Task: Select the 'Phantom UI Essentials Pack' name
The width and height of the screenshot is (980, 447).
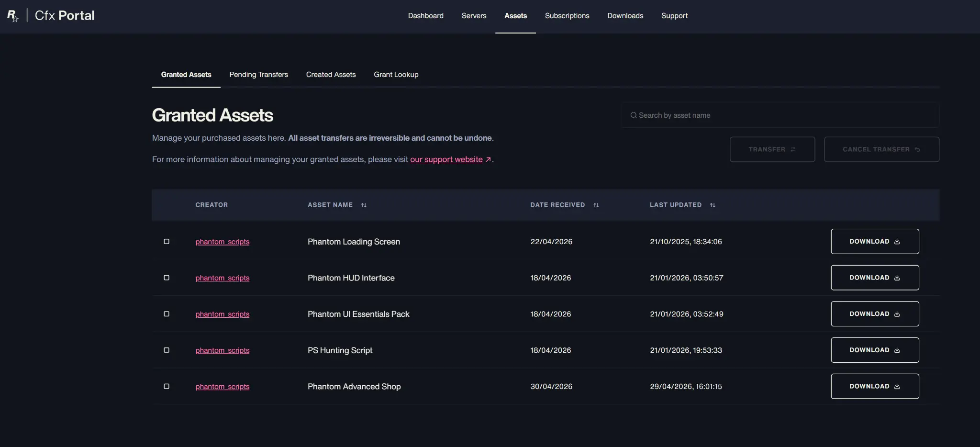Action: pos(358,314)
